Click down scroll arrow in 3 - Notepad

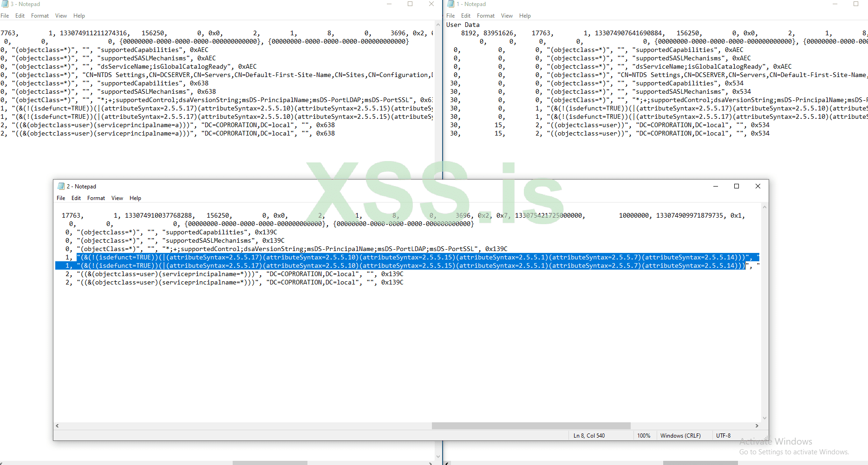pos(438,457)
